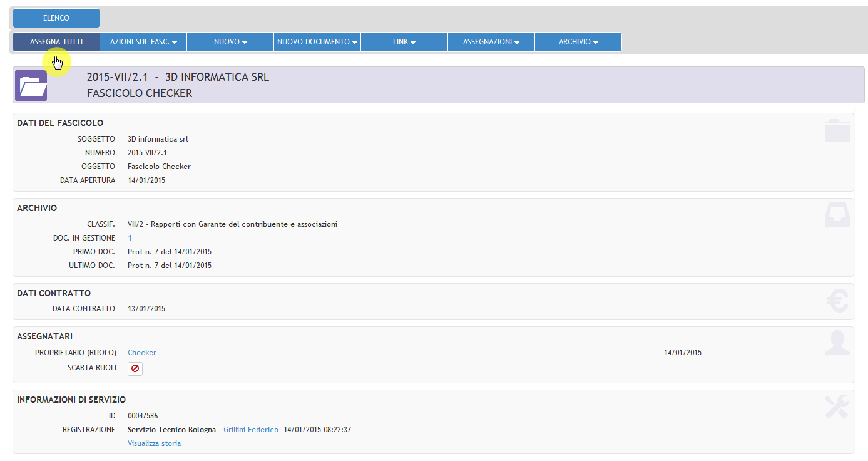Click the tools icon in Informazioni di Servizio

[x=837, y=407]
